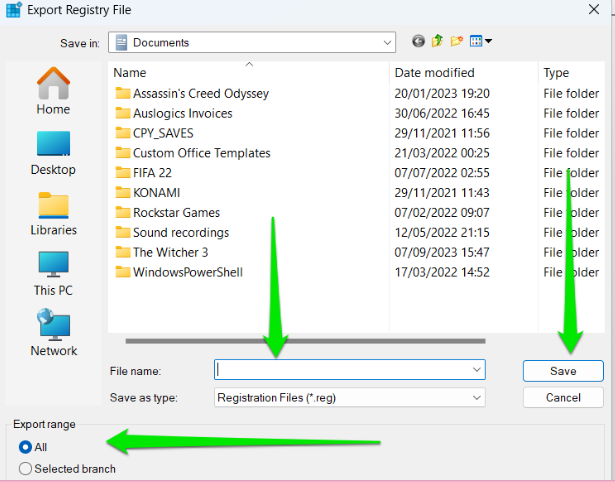Create a new folder
Viewport: 615px width, 483px height.
[457, 41]
